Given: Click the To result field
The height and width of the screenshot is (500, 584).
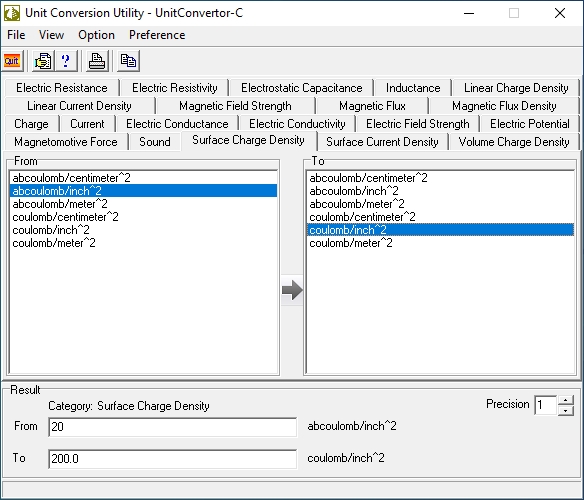Looking at the screenshot, I should 172,459.
